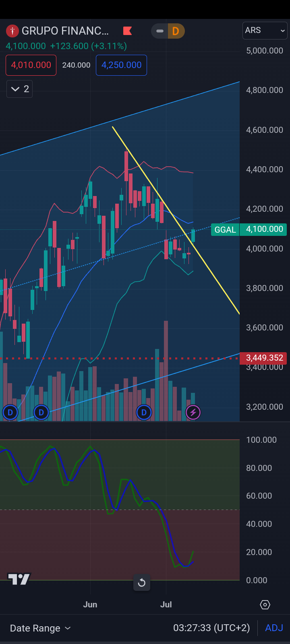Click the 100.000 oscillator scale label
Image resolution: width=290 pixels, height=644 pixels.
[x=261, y=440]
